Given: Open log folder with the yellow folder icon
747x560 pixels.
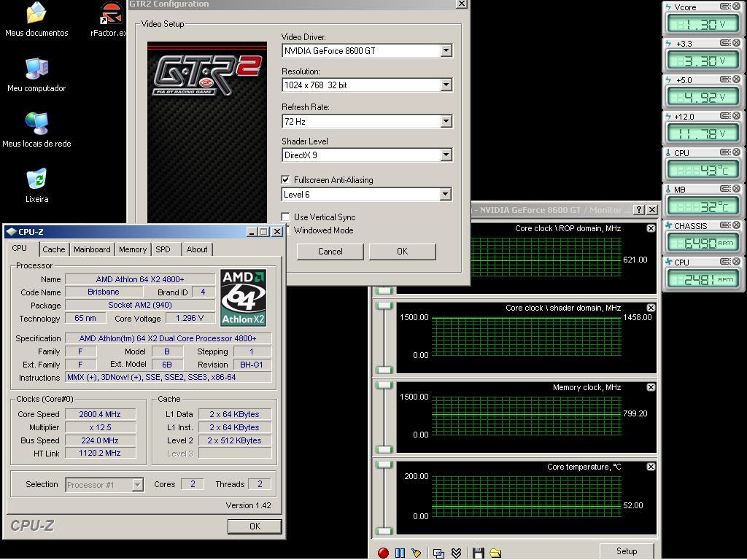Looking at the screenshot, I should [495, 553].
